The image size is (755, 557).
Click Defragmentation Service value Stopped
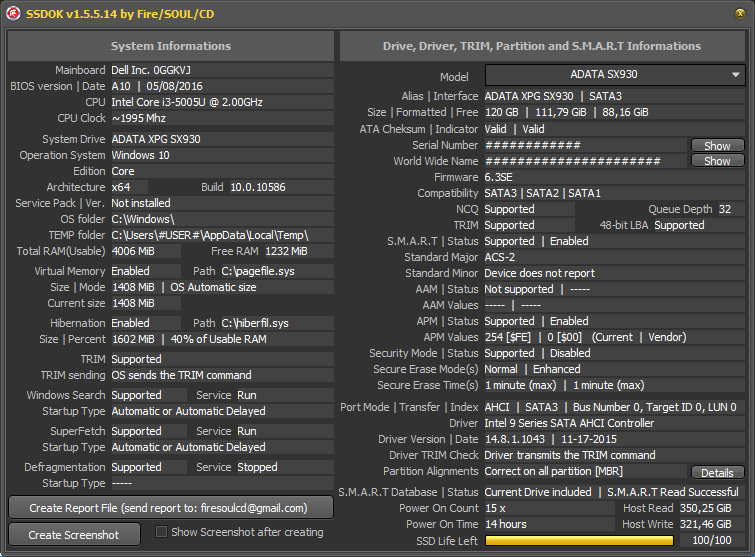point(258,467)
